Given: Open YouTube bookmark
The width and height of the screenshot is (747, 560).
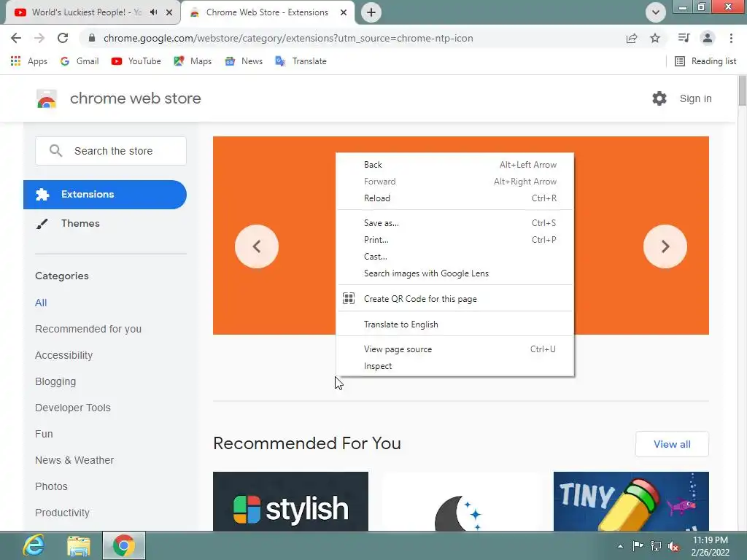Looking at the screenshot, I should pos(136,61).
